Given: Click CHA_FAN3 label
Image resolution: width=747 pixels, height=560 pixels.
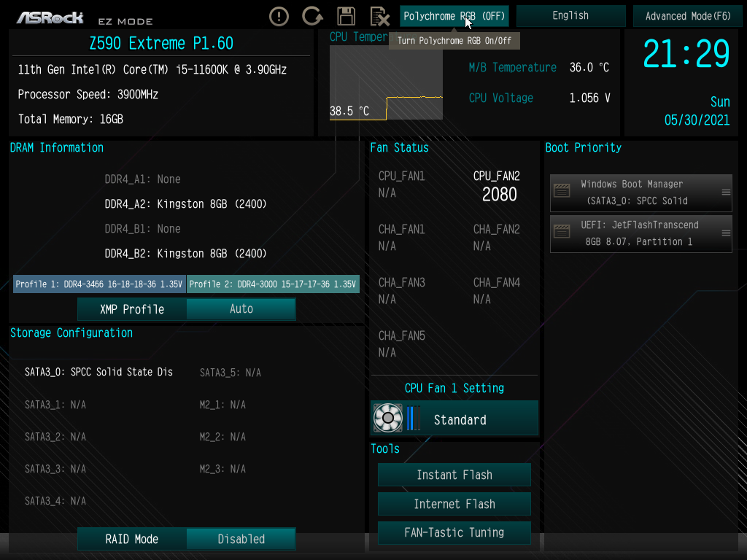Looking at the screenshot, I should [x=402, y=283].
